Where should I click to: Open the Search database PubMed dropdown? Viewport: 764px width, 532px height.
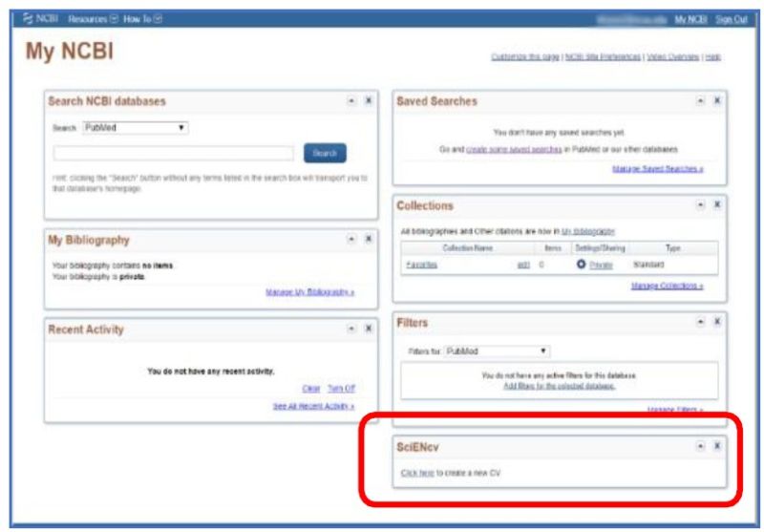click(135, 128)
